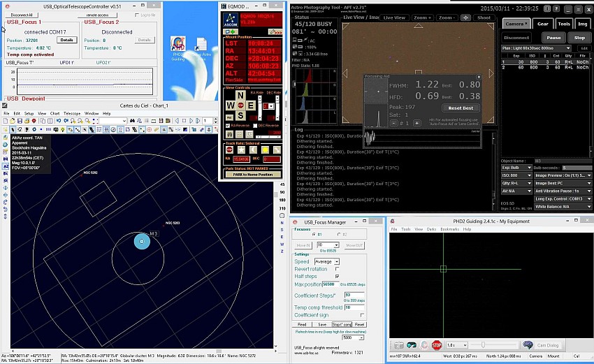Select solar sun track rate in EQMOD
Viewport: 594px width, 364px height.
click(265, 150)
